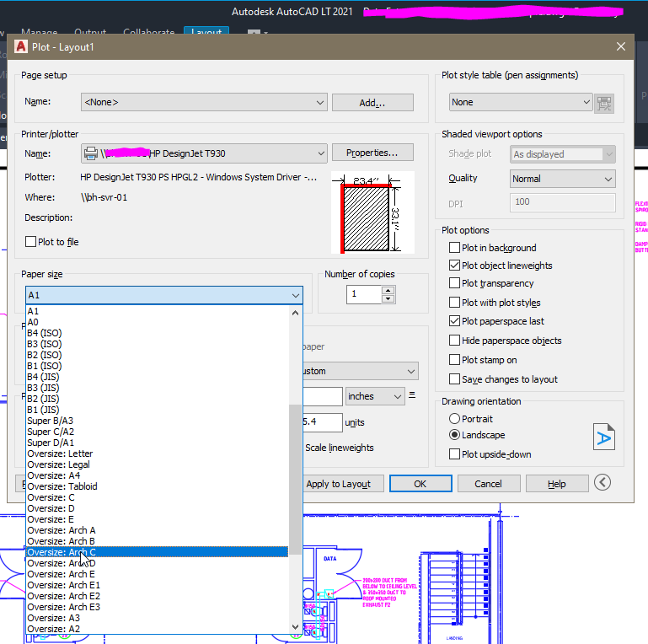Open the plot style table editor icon

tap(604, 103)
